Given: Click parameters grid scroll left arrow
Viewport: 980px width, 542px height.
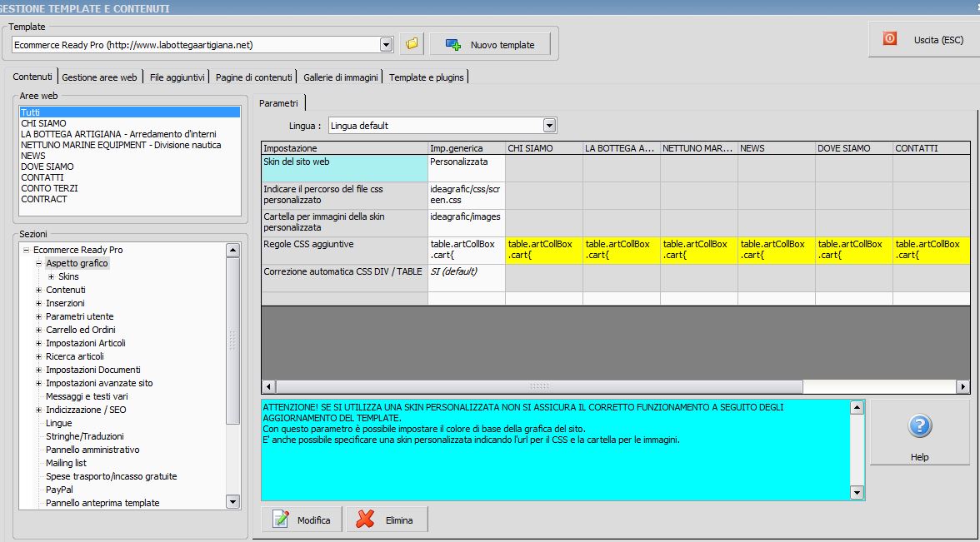Looking at the screenshot, I should 268,387.
